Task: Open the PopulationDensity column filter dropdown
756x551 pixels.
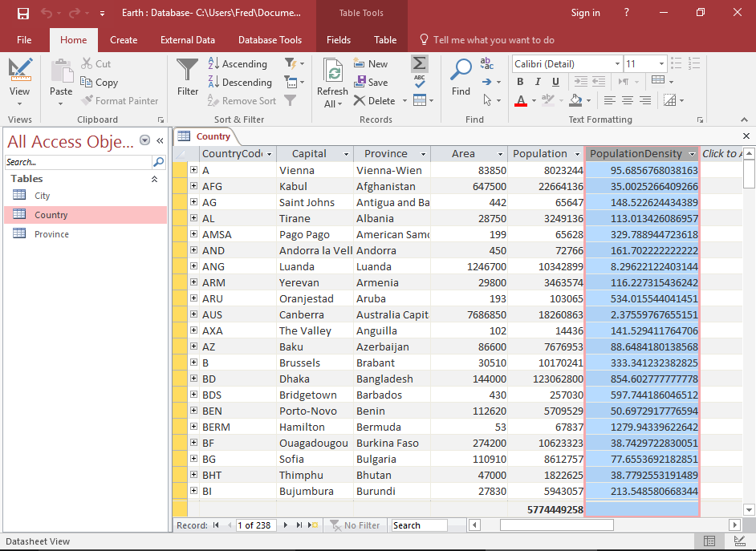Action: click(x=692, y=154)
